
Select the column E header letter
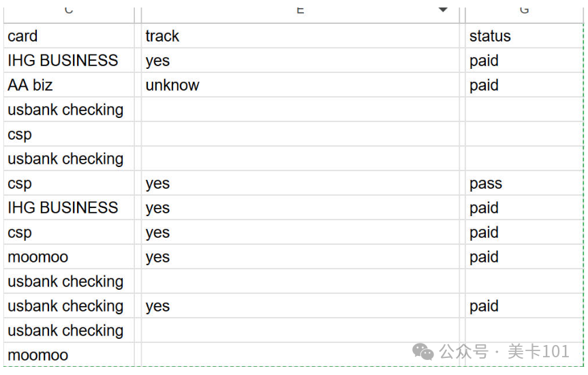point(300,10)
